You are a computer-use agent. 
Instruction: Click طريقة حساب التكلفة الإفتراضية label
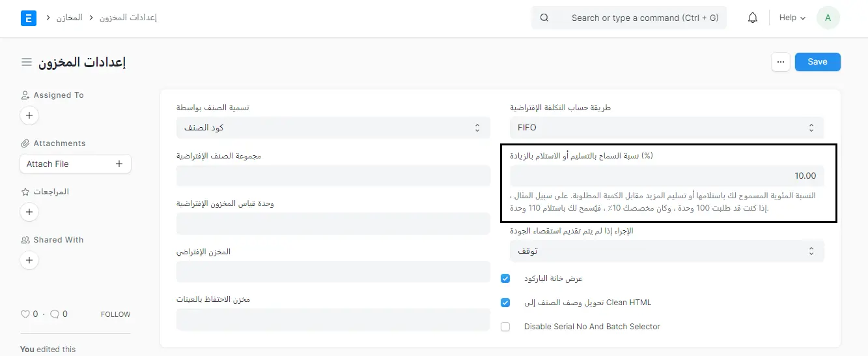(560, 108)
